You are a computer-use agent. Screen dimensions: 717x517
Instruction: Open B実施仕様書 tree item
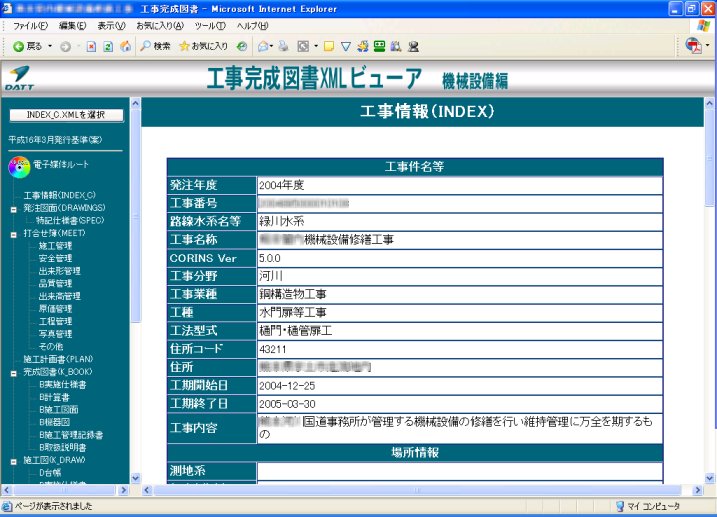tap(63, 384)
